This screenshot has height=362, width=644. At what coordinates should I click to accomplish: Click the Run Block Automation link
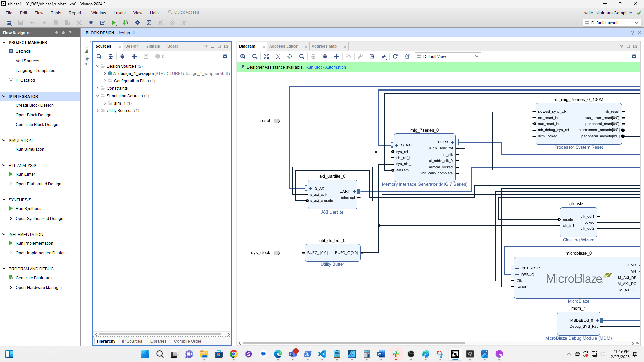[325, 67]
